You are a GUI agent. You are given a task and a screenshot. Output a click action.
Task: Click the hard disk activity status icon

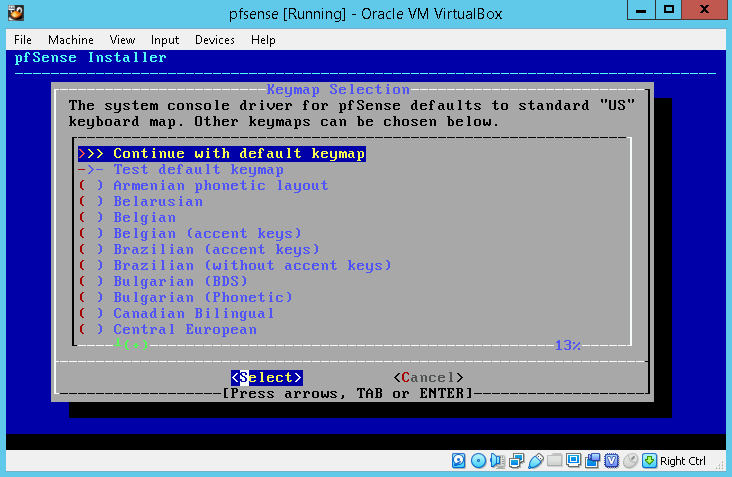[459, 461]
